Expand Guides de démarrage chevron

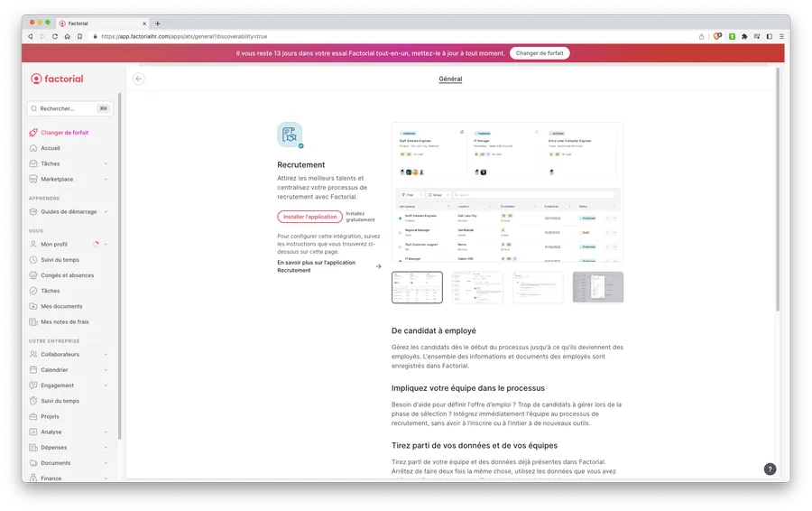click(106, 212)
